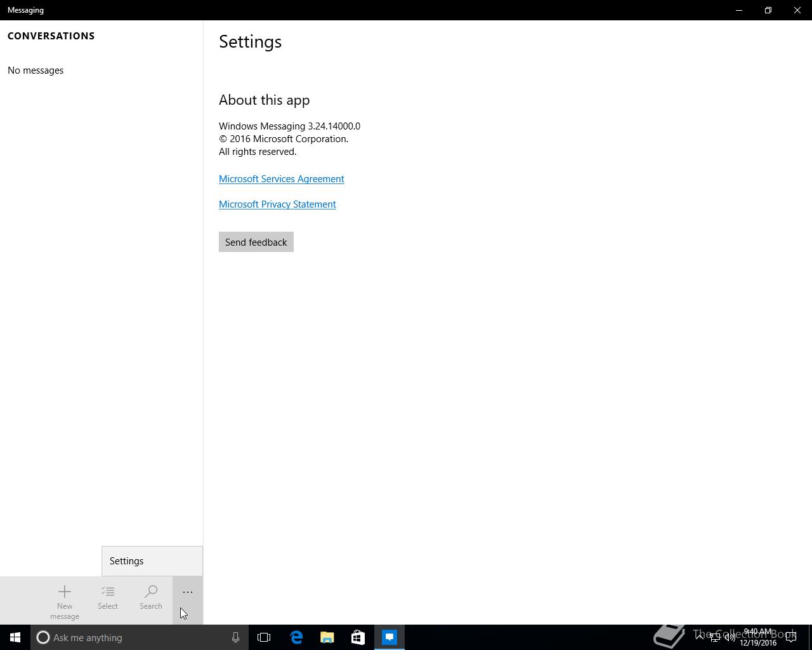Open the Windows Store taskbar icon
Screen dimensions: 812x650
[x=358, y=637]
